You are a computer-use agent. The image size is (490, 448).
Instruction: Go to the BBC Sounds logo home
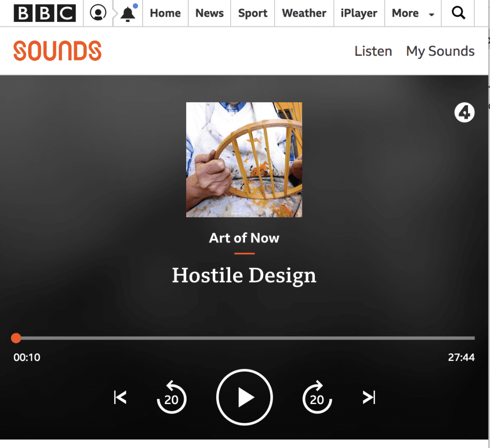57,51
